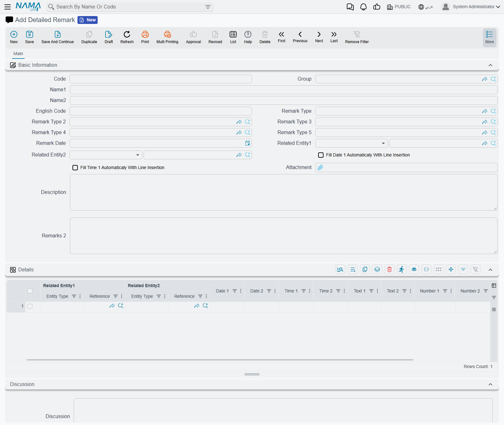Click the New record toolbar icon

tap(14, 37)
